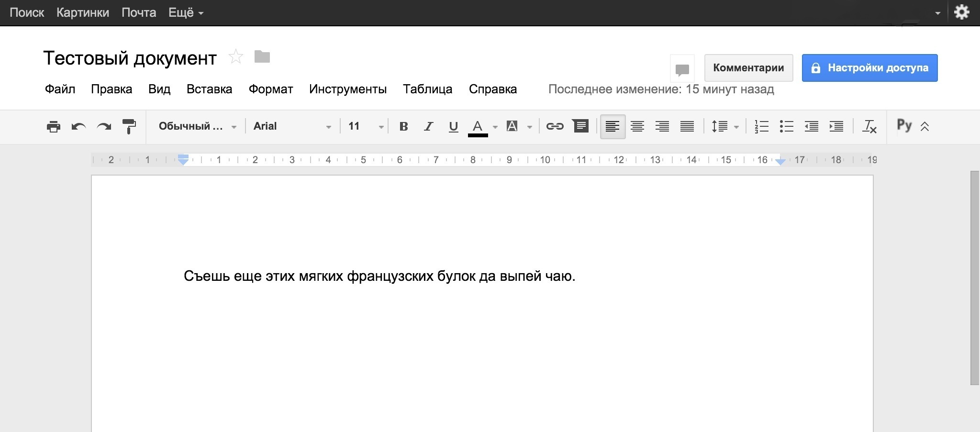
Task: Toggle bold formatting
Action: (403, 126)
